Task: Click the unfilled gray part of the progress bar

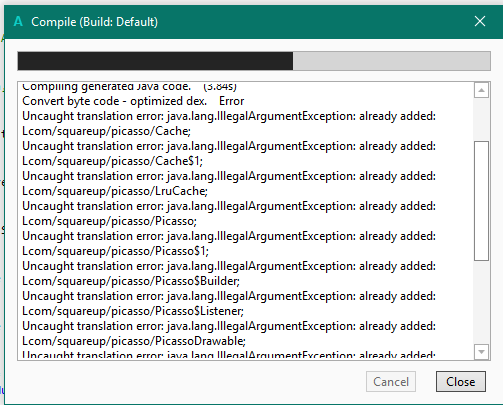Action: (391, 61)
